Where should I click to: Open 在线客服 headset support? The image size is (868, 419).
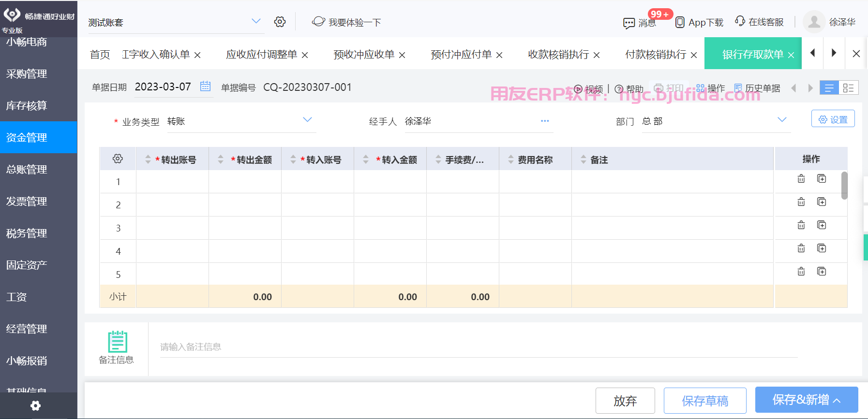click(x=740, y=21)
